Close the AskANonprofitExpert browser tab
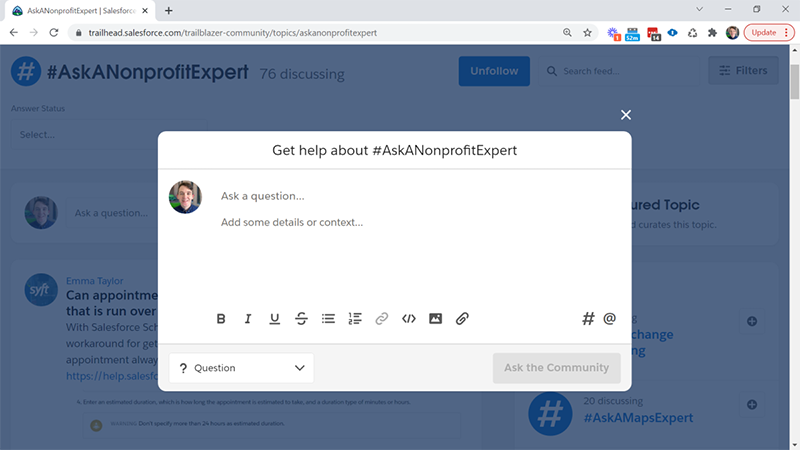Screen dimensions: 800x450 pyautogui.click(x=145, y=11)
